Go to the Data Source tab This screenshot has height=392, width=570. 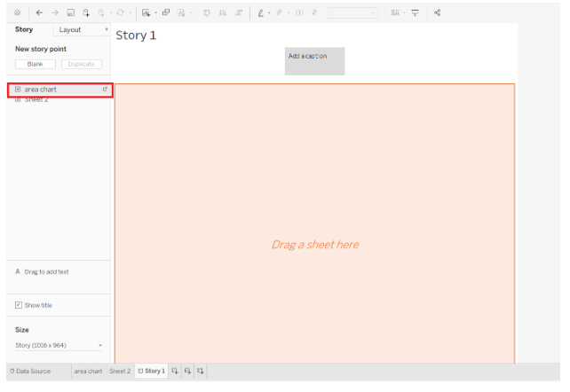click(x=31, y=371)
